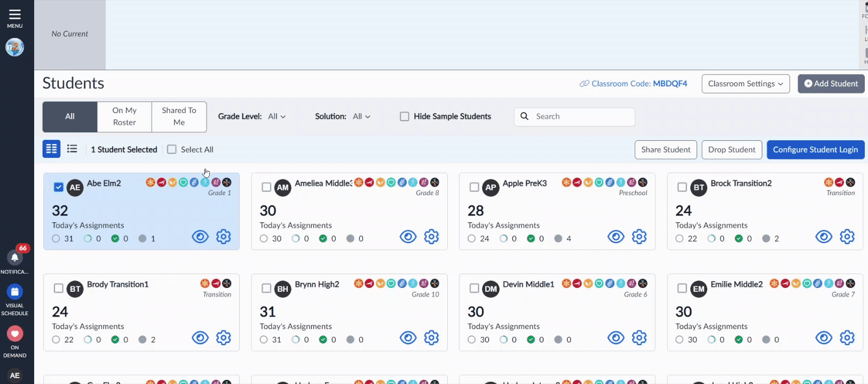Viewport: 868px width, 384px height.
Task: Click the link icon beside Classroom Code
Action: click(x=585, y=84)
